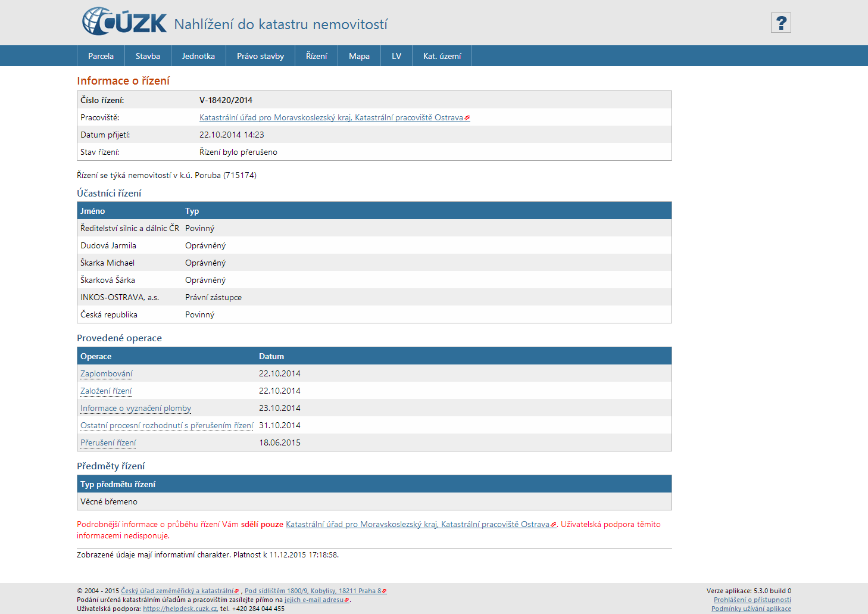This screenshot has width=868, height=614.
Task: Select the Stavba menu tab
Action: pos(148,56)
